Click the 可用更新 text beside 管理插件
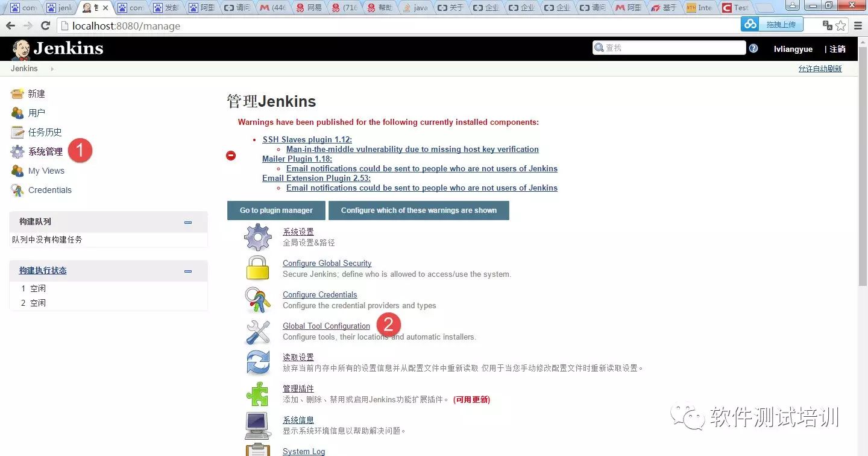This screenshot has width=868, height=456. (x=472, y=399)
